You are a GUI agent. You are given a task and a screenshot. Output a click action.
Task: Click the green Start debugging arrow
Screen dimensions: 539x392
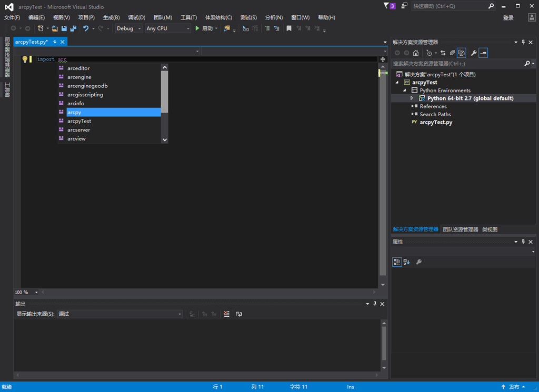click(x=197, y=28)
